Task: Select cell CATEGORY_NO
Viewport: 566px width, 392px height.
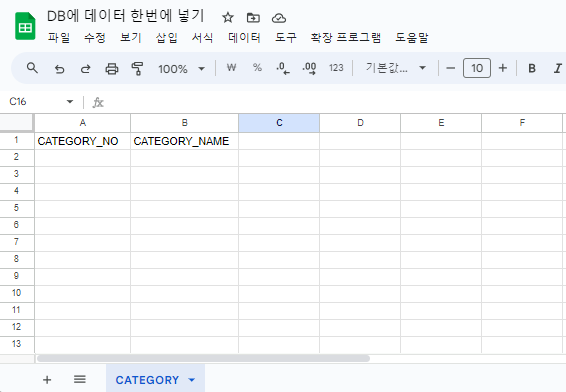Action: [82, 141]
